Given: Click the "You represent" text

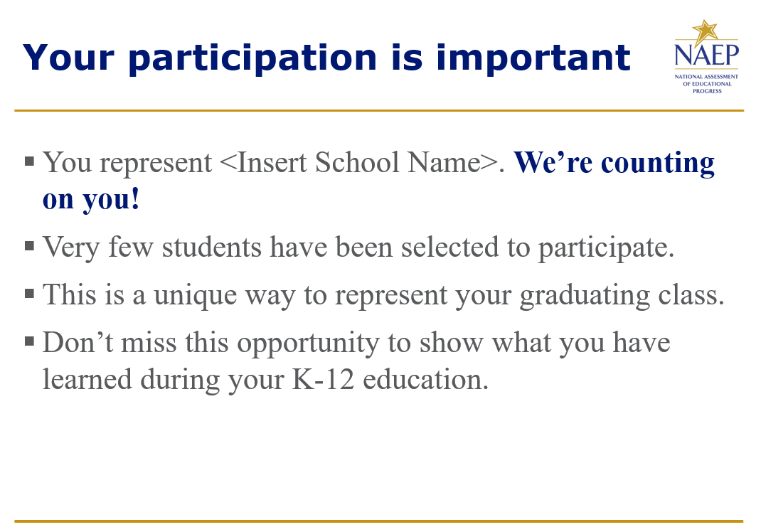Looking at the screenshot, I should click(x=127, y=164).
